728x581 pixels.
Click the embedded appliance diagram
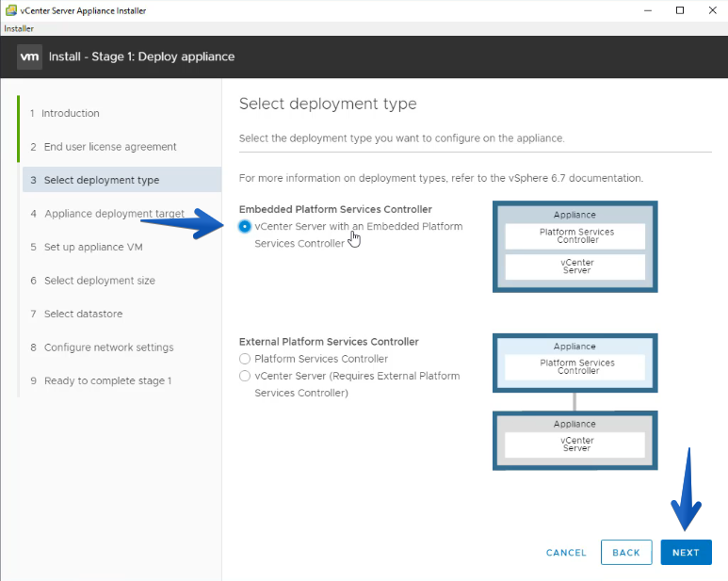pos(574,247)
